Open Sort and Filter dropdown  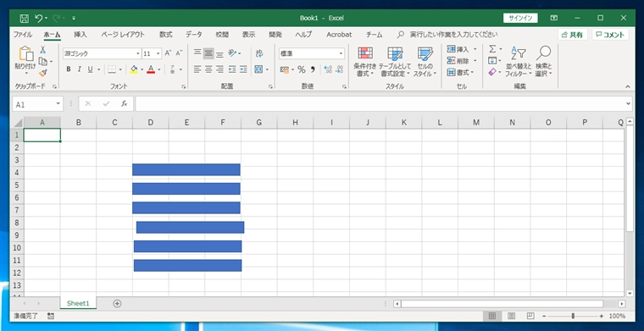coord(519,62)
